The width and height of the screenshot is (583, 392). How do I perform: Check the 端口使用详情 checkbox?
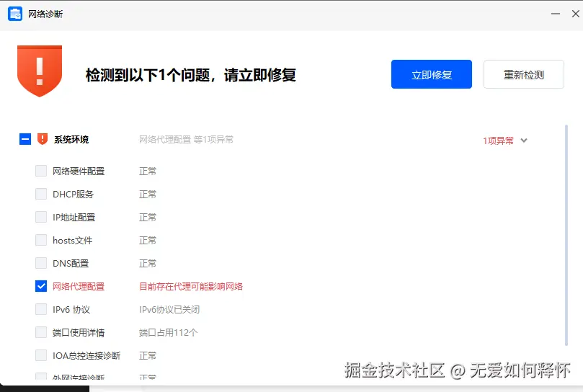[41, 332]
